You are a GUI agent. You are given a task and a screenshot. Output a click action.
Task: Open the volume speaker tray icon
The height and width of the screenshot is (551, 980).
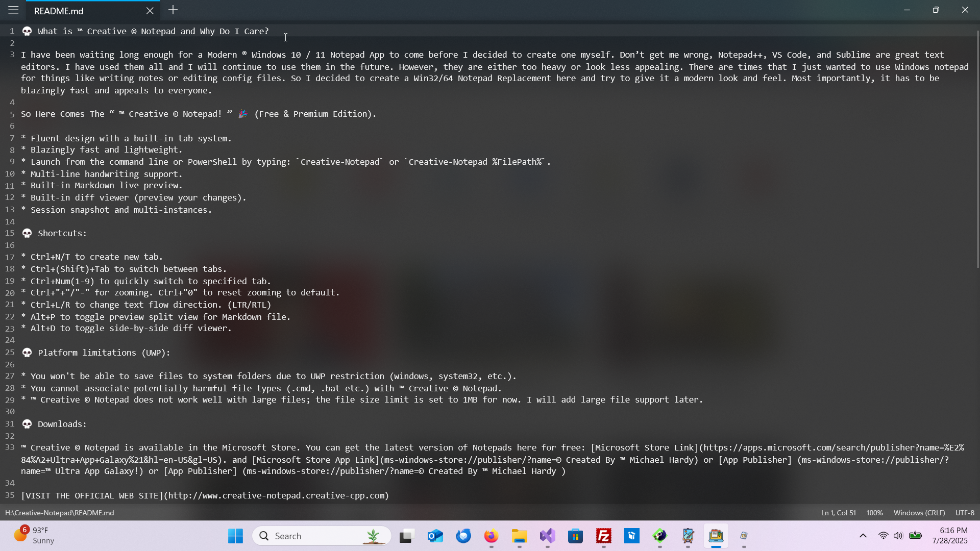pyautogui.click(x=898, y=536)
